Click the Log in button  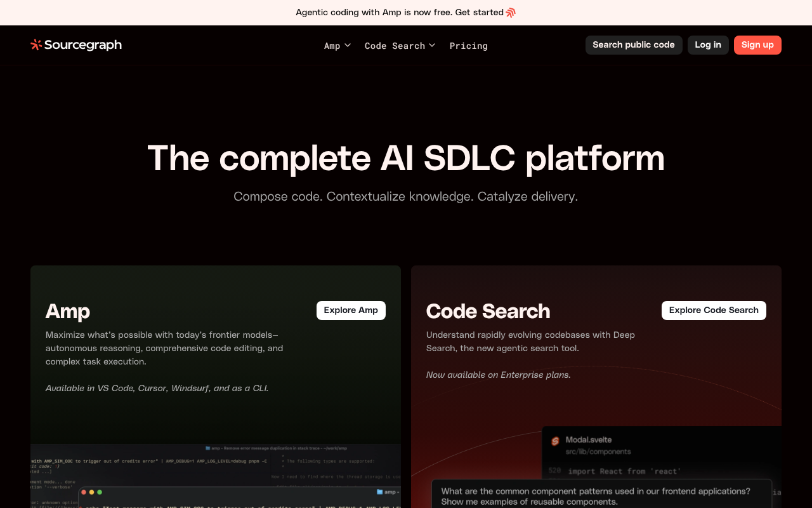click(708, 44)
